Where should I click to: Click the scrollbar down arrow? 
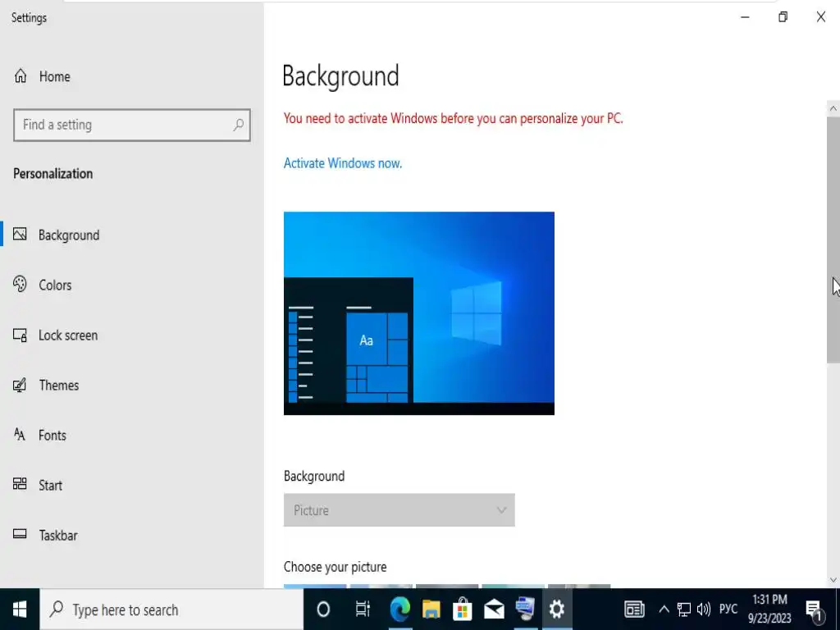tap(833, 580)
